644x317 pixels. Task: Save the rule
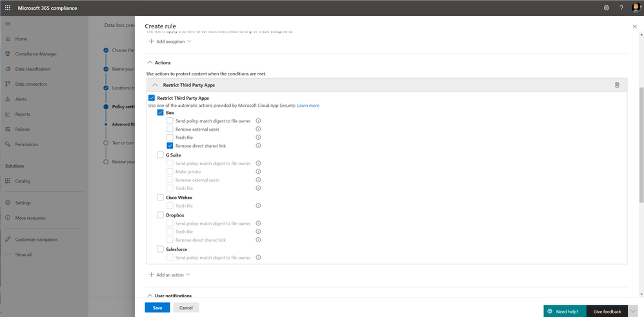(x=157, y=307)
